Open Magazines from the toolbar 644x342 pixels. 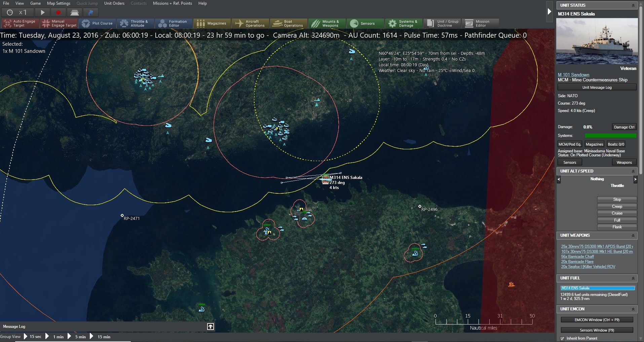tap(212, 23)
